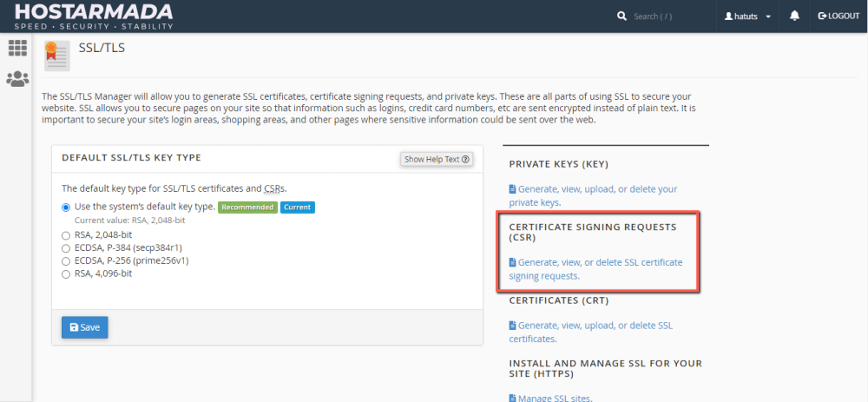The height and width of the screenshot is (402, 868).
Task: Open the user manager people icon
Action: coord(17,79)
